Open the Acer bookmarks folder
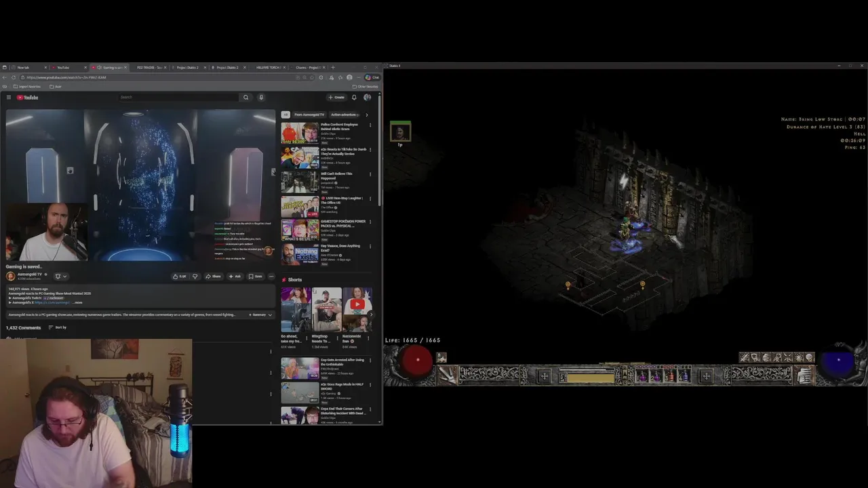The image size is (868, 488). tap(56, 86)
